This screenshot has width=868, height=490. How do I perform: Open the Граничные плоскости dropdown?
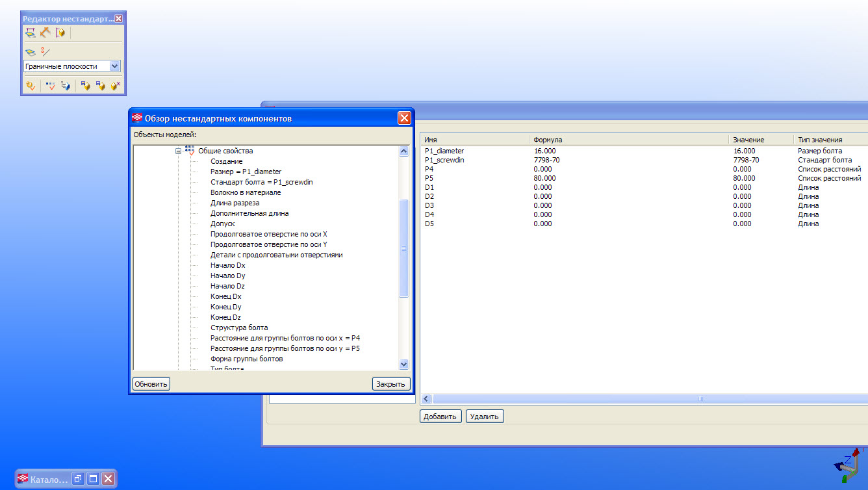(x=115, y=66)
